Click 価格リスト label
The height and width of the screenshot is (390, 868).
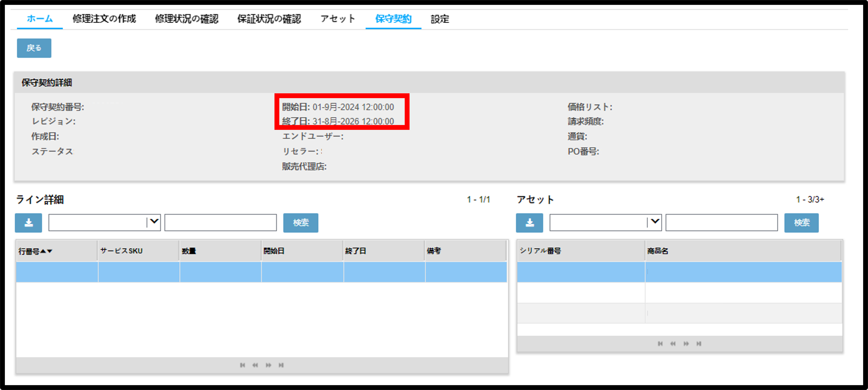(590, 107)
